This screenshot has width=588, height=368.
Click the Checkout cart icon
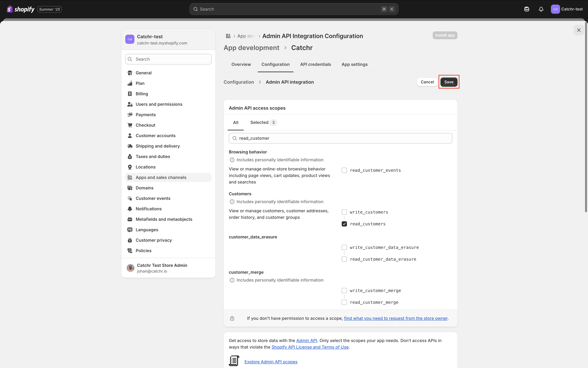click(130, 125)
